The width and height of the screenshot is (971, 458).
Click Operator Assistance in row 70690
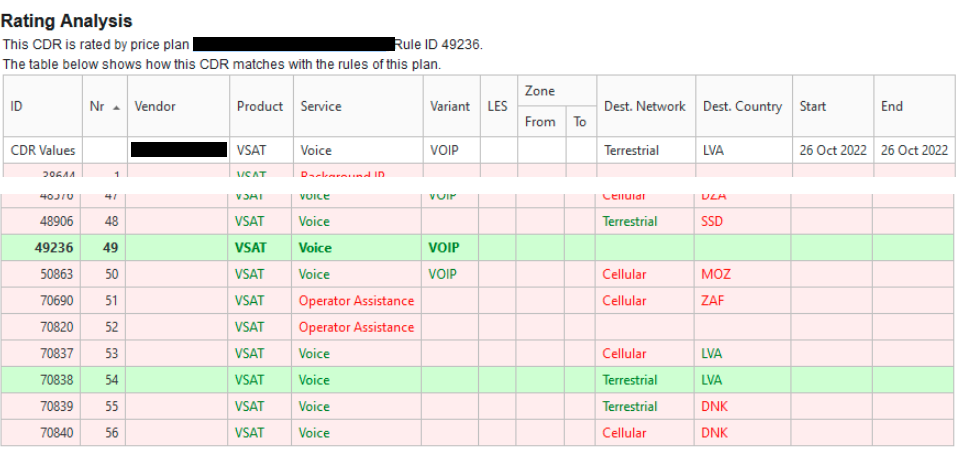tap(356, 301)
